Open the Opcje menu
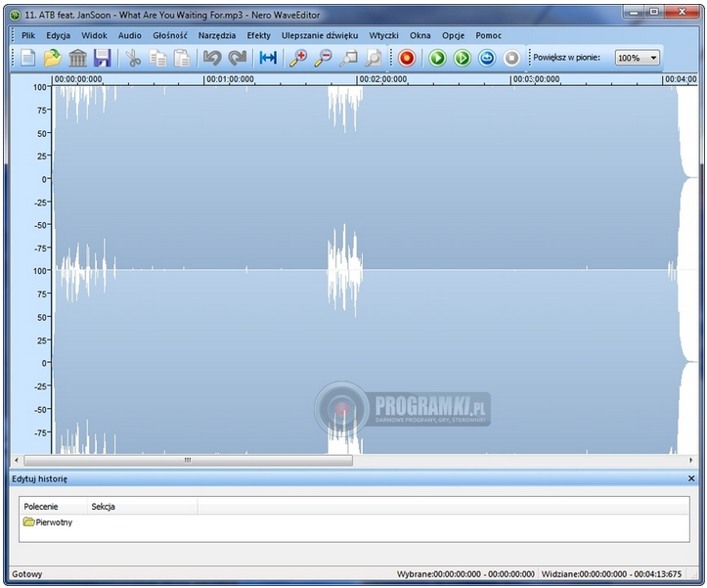This screenshot has height=588, width=707. 453,35
